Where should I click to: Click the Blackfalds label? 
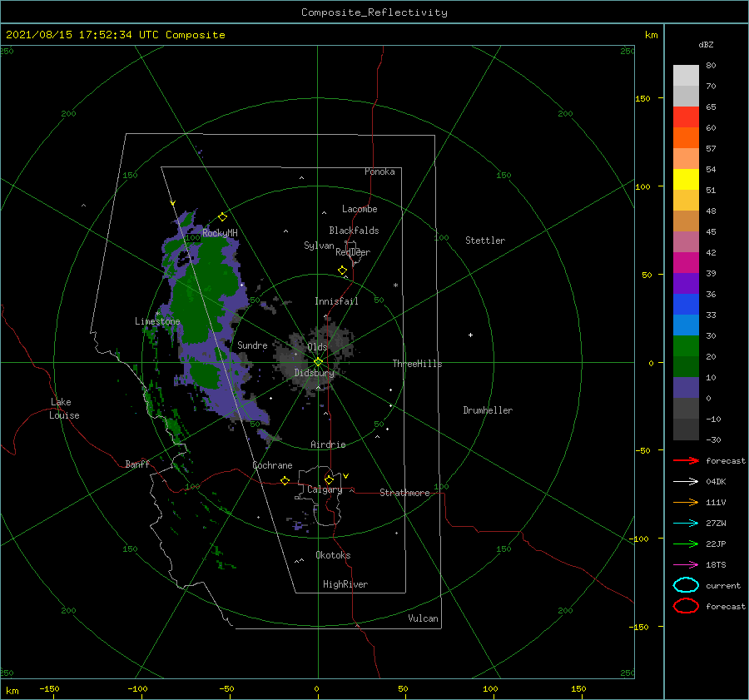click(x=354, y=231)
